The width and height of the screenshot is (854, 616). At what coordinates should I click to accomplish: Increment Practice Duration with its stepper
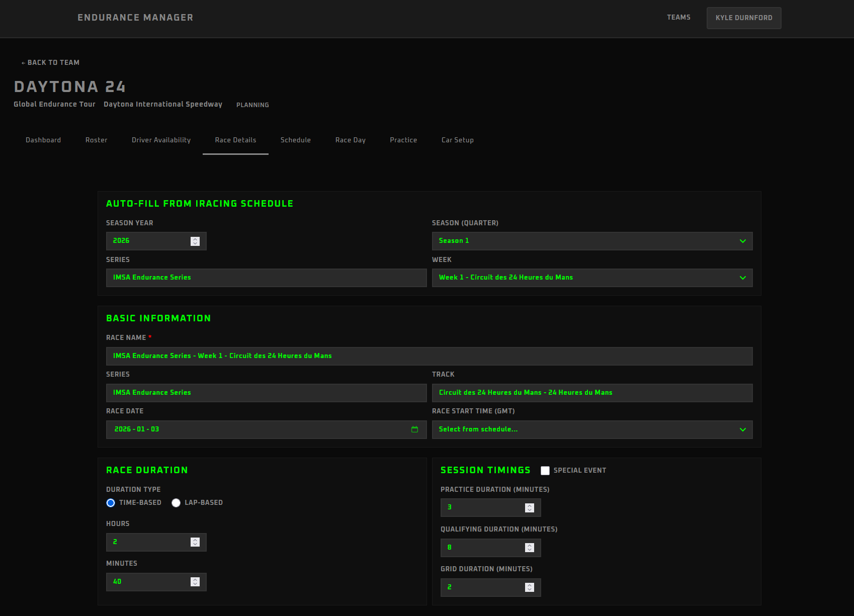click(x=529, y=505)
